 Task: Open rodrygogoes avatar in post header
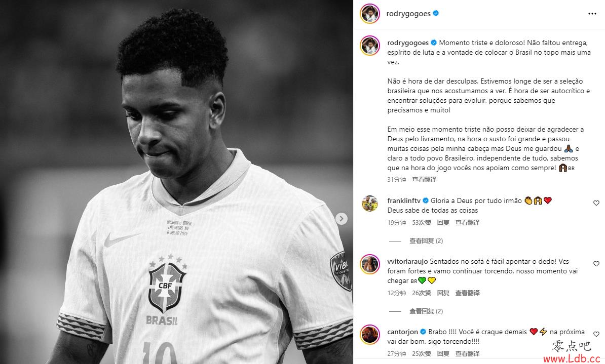coord(369,14)
